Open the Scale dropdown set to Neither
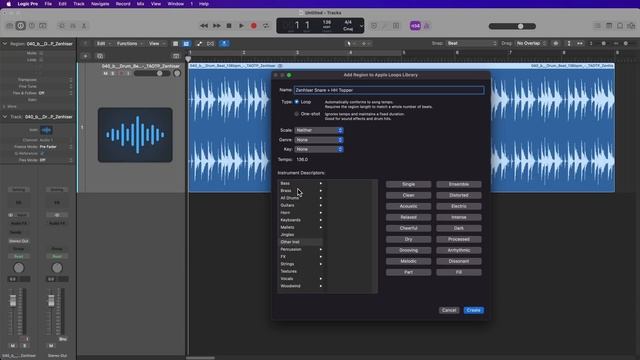Viewport: 640px width, 360px height. click(319, 130)
